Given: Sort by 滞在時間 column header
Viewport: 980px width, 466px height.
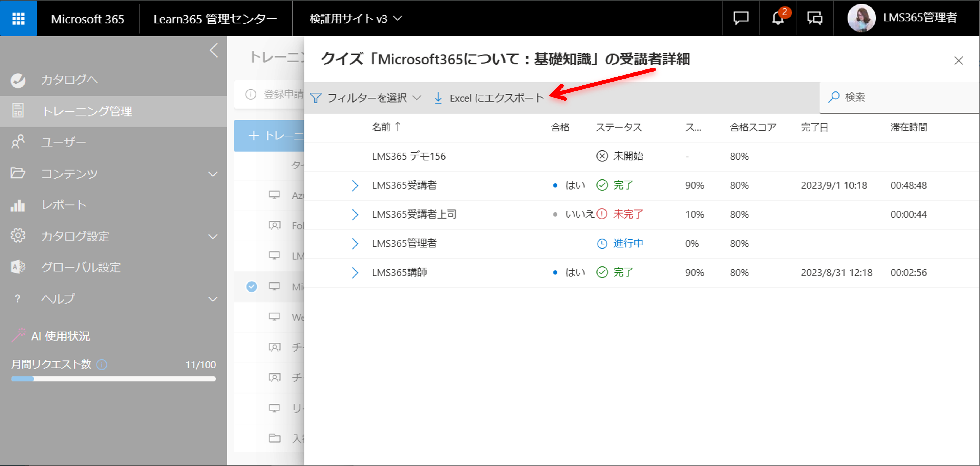Looking at the screenshot, I should pyautogui.click(x=909, y=127).
